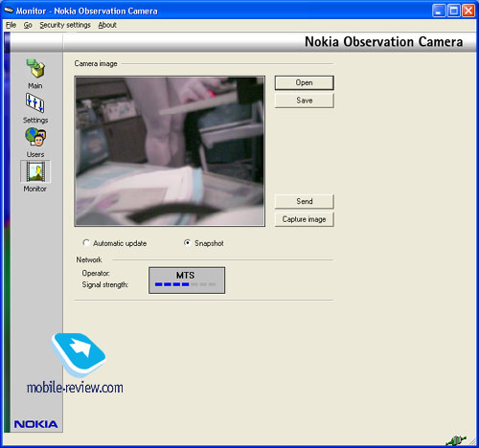Click the Save button
Screen dimensions: 479x448
pos(305,101)
